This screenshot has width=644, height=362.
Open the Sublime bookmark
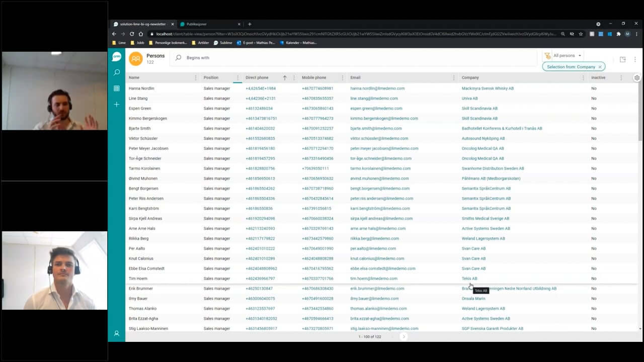click(x=223, y=43)
